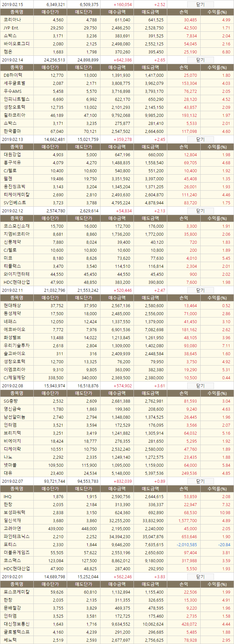Image resolution: width=234 pixels, height=644 pixels.
Task: Click the 코스맥스 stock name
Action: coord(12,561)
